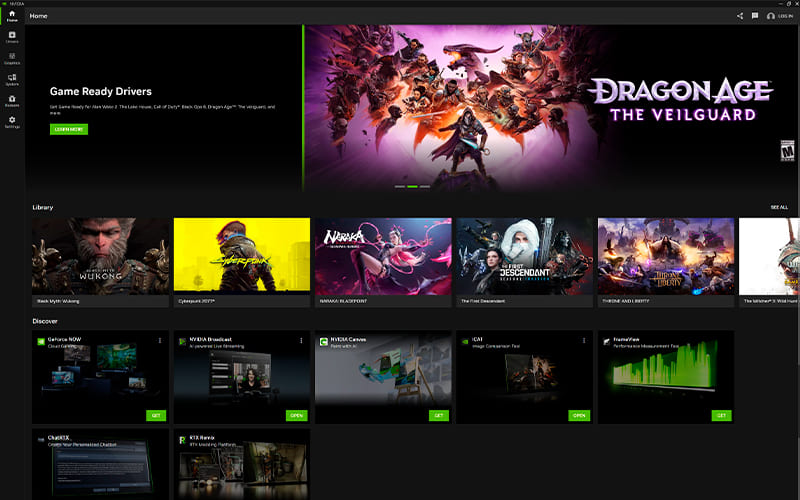Open the System sidebar icon
Screen dimensions: 800x500
[x=12, y=79]
